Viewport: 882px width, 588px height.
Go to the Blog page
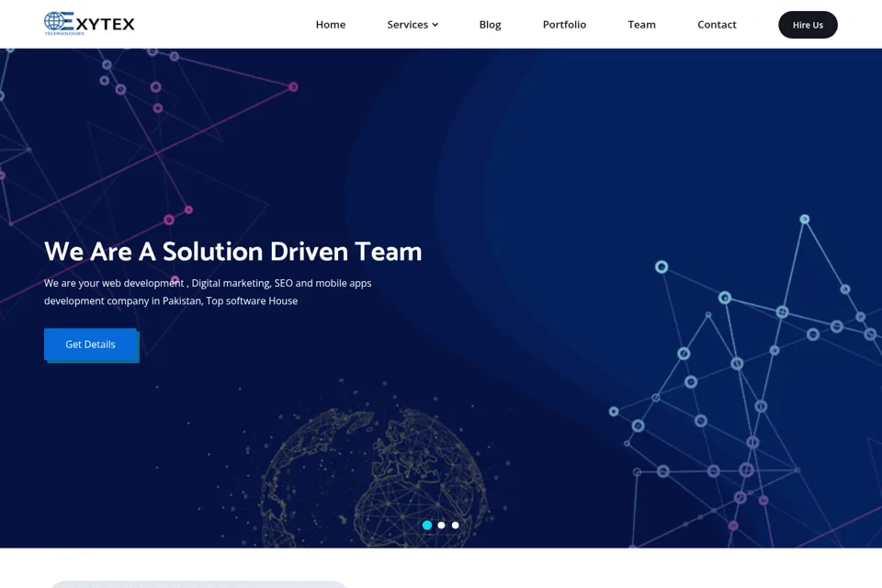[490, 25]
